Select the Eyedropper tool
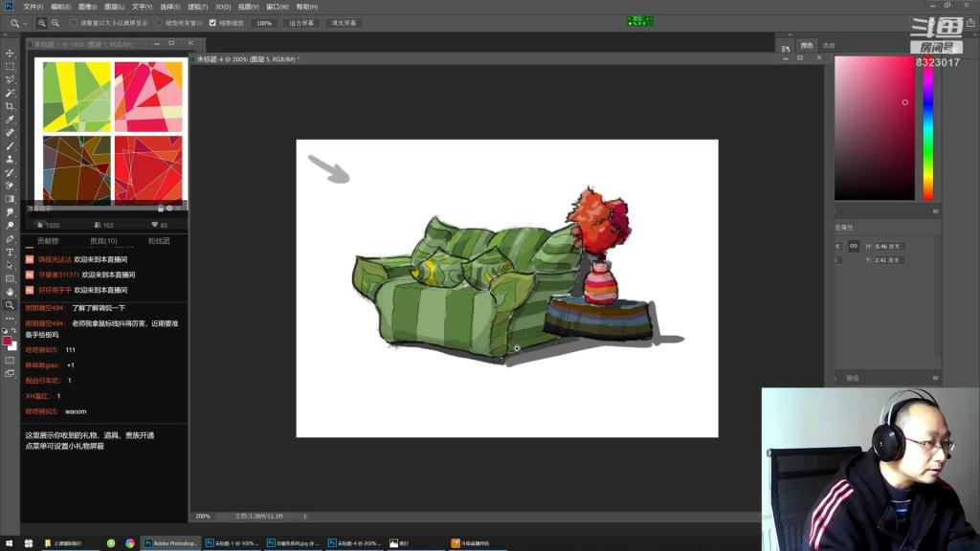 11,120
